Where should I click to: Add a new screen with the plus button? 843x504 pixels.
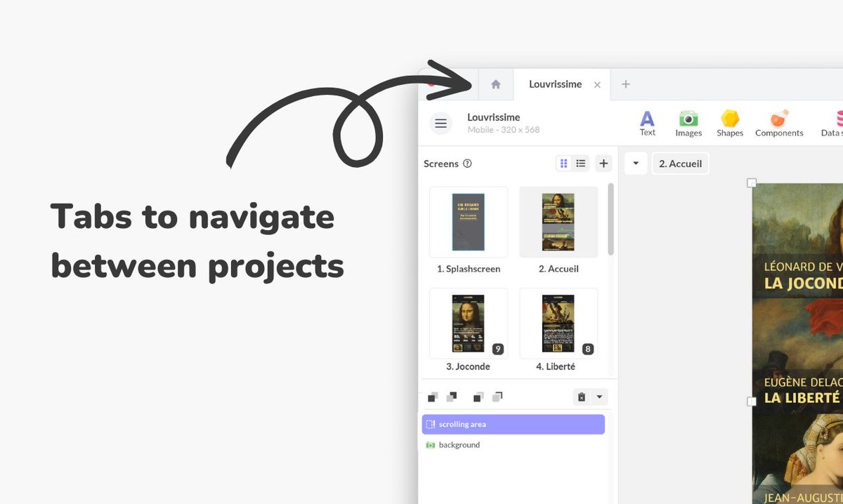pyautogui.click(x=603, y=163)
